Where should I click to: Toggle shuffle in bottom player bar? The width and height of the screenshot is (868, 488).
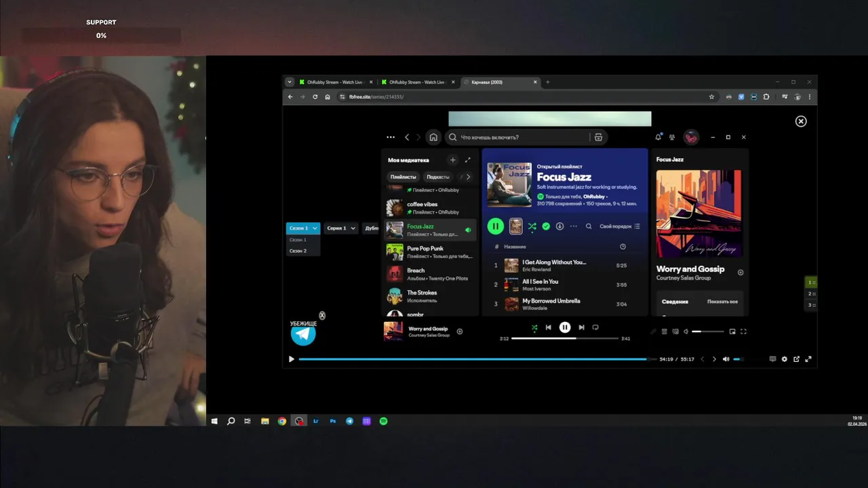[x=534, y=327]
